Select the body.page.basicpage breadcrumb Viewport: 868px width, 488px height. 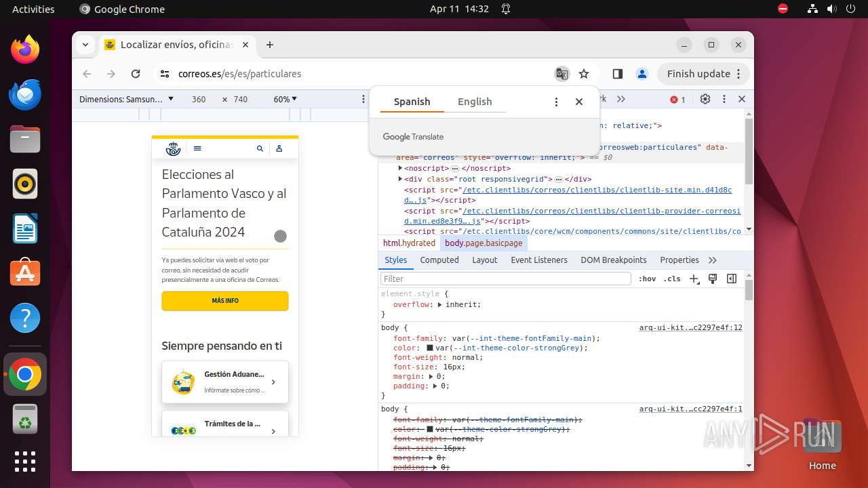tap(484, 243)
